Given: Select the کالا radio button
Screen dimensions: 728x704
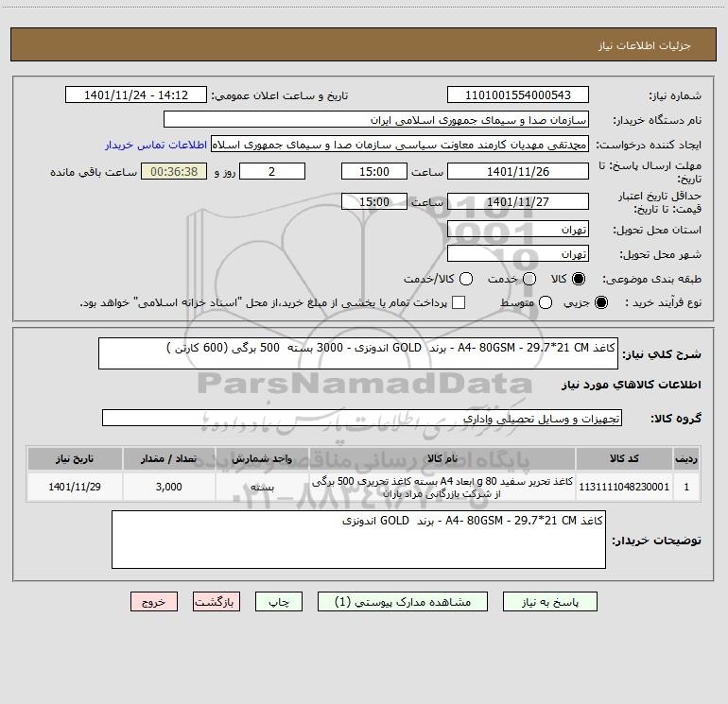Looking at the screenshot, I should 579,279.
